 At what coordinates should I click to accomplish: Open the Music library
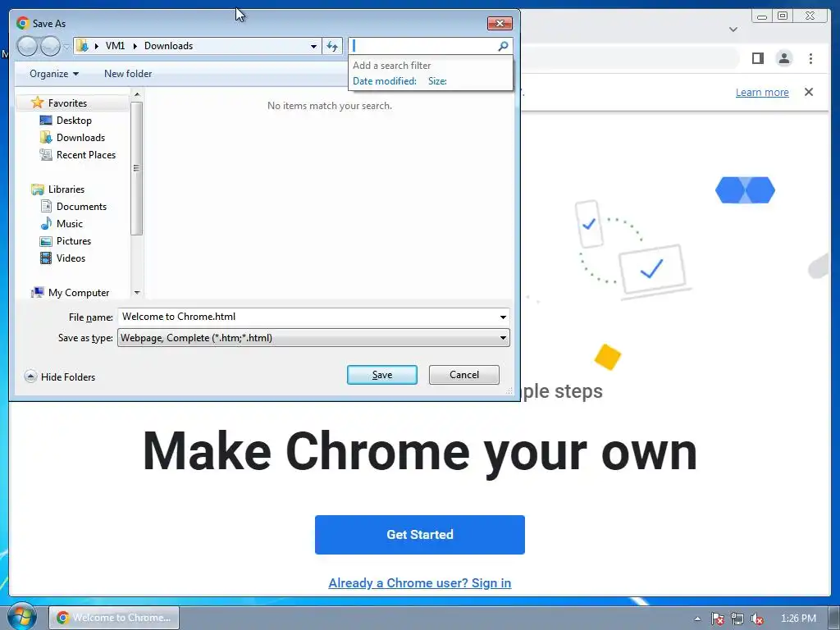click(x=70, y=223)
